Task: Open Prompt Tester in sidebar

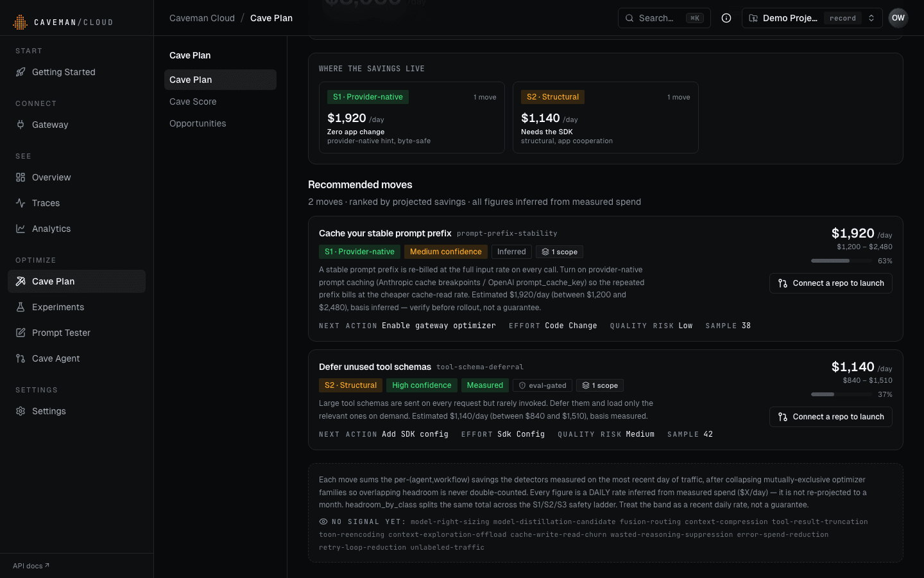Action: (x=77, y=333)
